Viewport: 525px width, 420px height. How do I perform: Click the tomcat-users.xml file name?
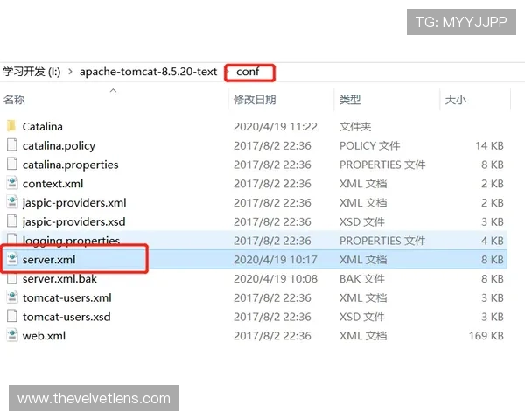(x=67, y=297)
